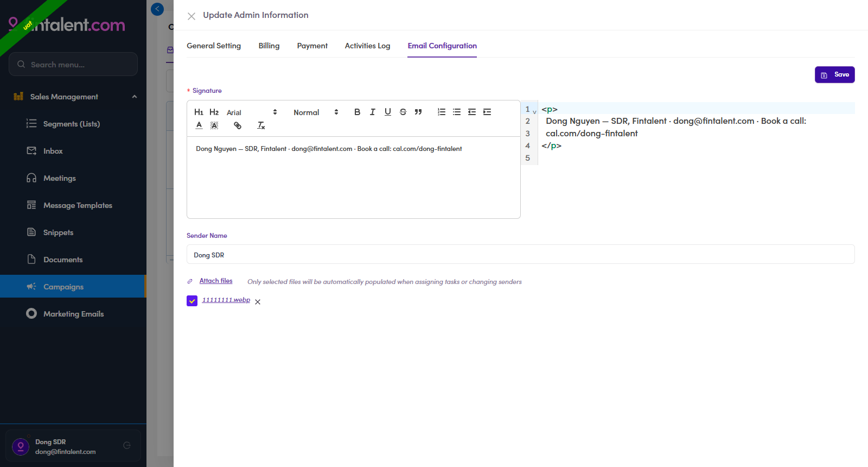Close the Update Admin Information panel
The height and width of the screenshot is (467, 868).
coord(192,16)
